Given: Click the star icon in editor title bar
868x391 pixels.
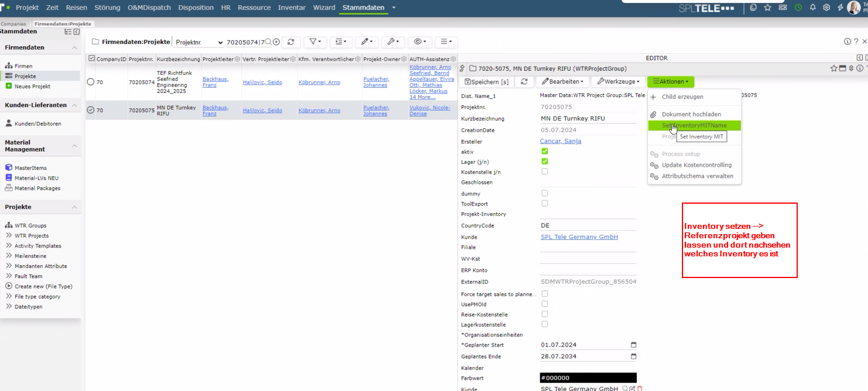Looking at the screenshot, I should [833, 68].
